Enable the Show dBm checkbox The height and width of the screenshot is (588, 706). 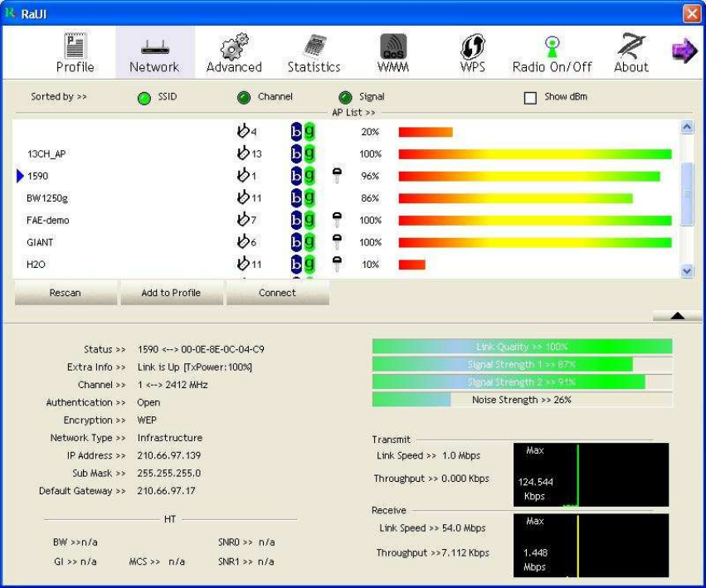click(530, 98)
